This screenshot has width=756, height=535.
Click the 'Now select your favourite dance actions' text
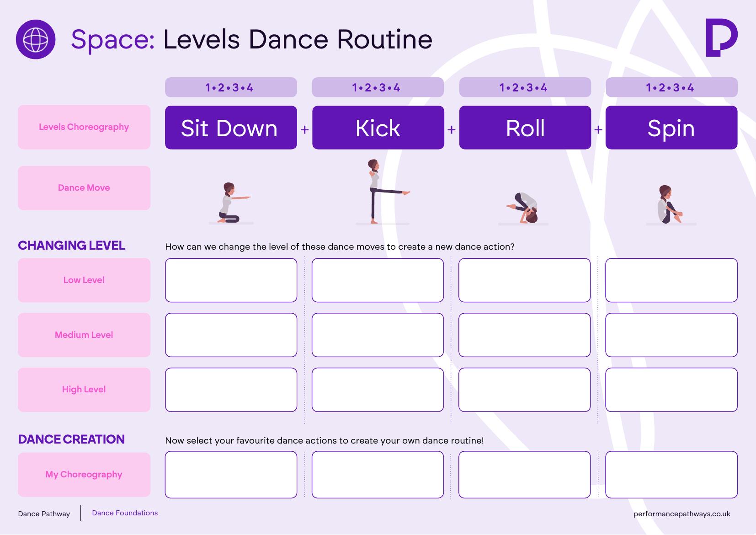pyautogui.click(x=324, y=441)
